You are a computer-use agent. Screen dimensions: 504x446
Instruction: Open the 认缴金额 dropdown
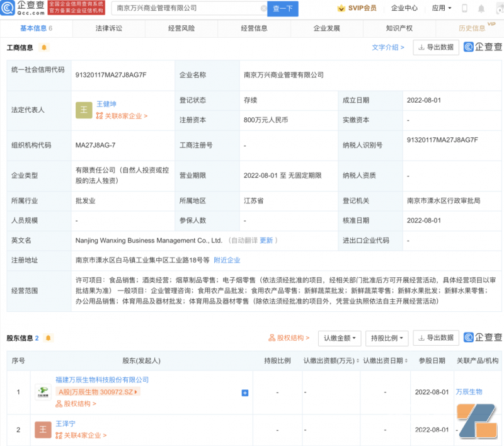pos(341,338)
